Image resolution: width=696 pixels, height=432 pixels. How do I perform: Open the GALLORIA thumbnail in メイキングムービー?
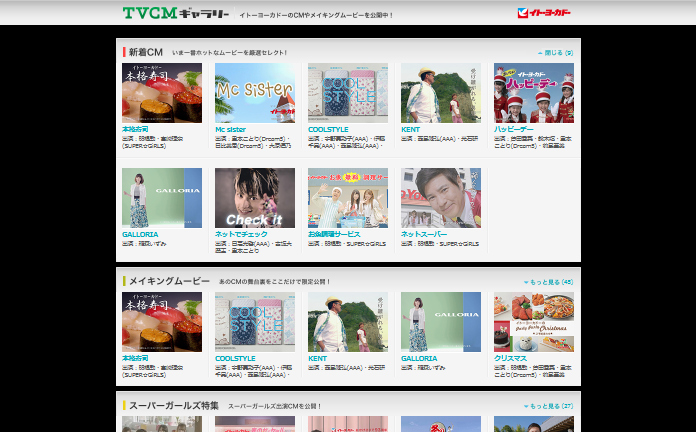(441, 322)
